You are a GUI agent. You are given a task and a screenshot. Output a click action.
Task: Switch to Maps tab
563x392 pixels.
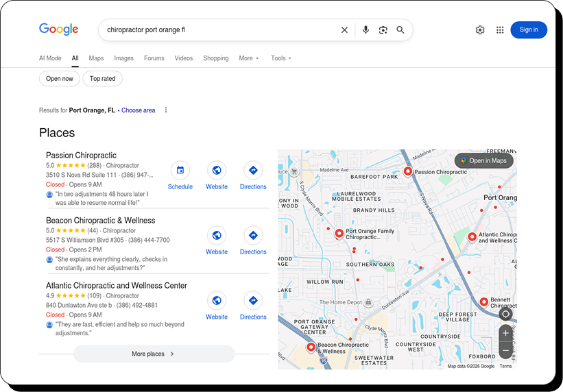tap(96, 58)
